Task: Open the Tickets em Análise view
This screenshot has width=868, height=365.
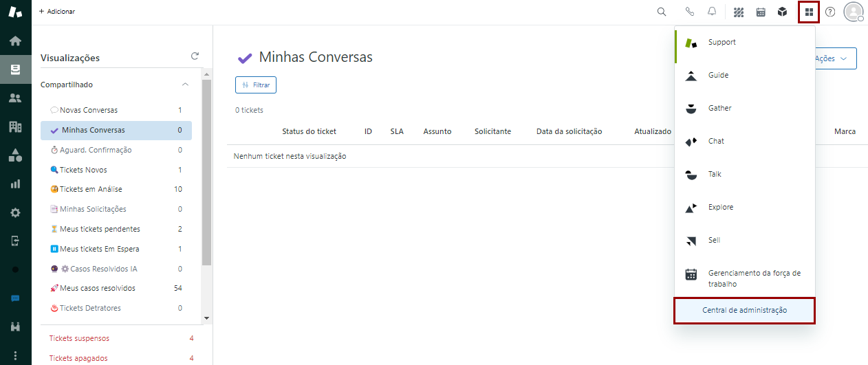Action: tap(91, 189)
